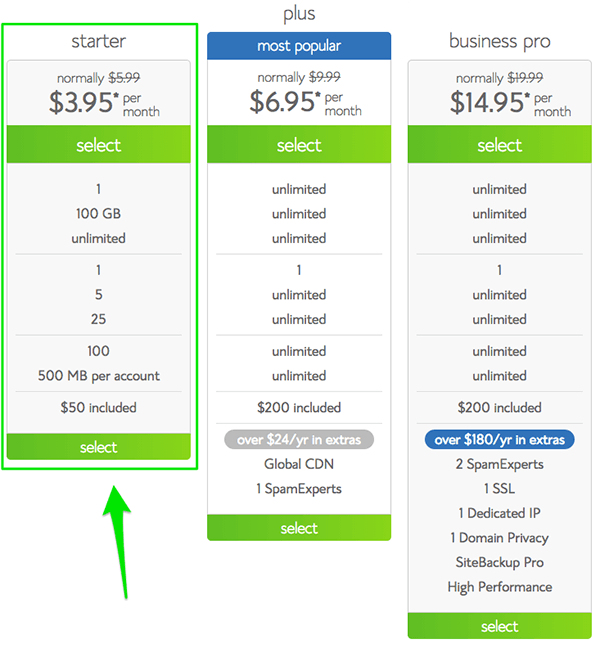Select business pro plan using top button

click(499, 145)
